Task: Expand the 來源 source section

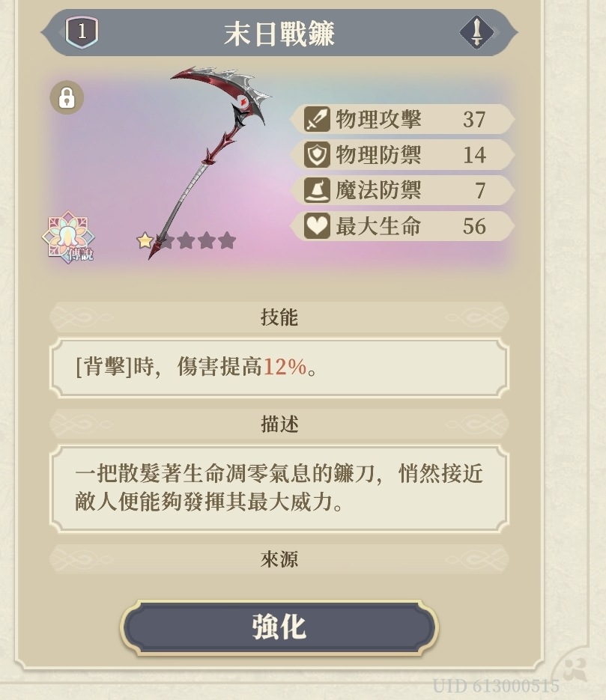Action: click(279, 559)
